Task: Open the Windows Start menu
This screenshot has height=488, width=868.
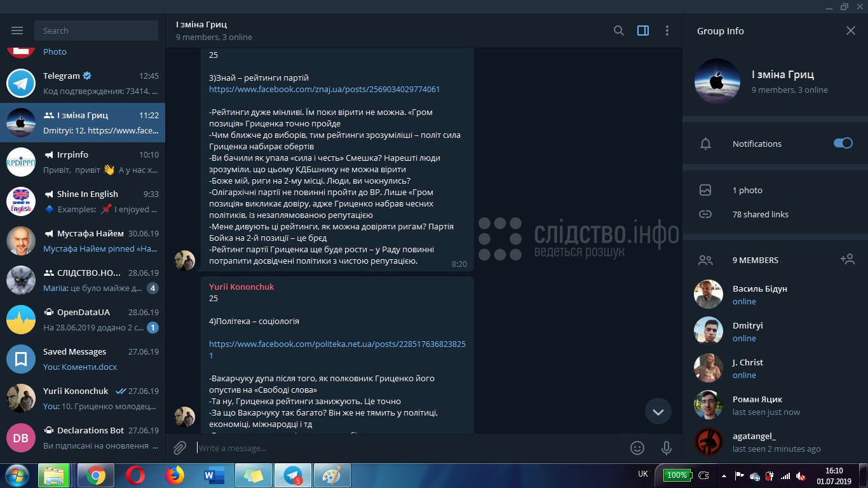Action: pyautogui.click(x=17, y=475)
